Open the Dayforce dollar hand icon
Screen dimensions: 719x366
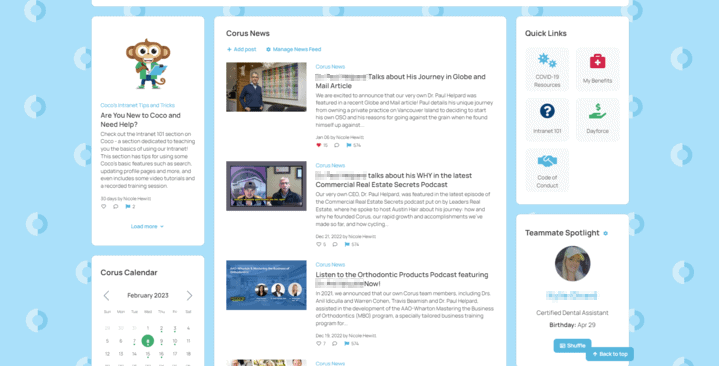click(597, 111)
